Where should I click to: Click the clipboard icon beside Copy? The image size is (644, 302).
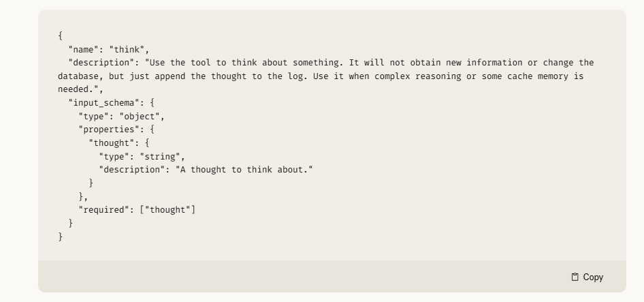point(575,277)
